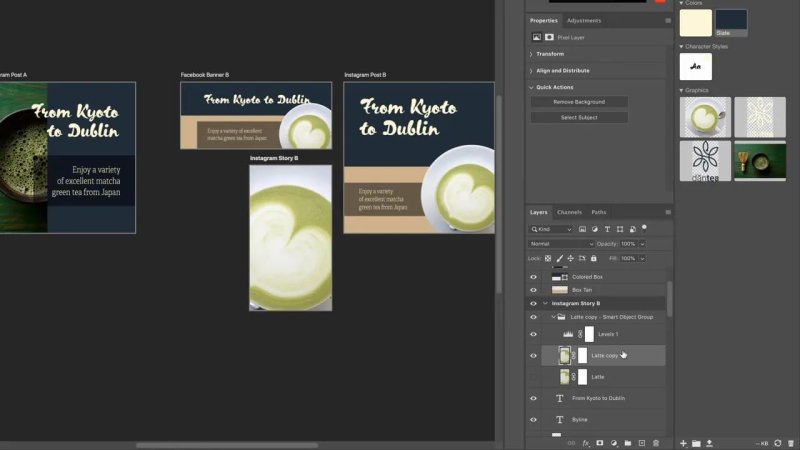800x450 pixels.
Task: Collapse the Character Styles library section
Action: (x=681, y=47)
